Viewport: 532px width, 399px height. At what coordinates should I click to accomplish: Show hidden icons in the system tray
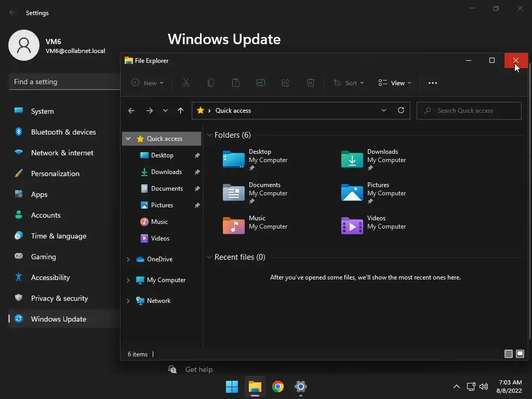[x=457, y=387]
